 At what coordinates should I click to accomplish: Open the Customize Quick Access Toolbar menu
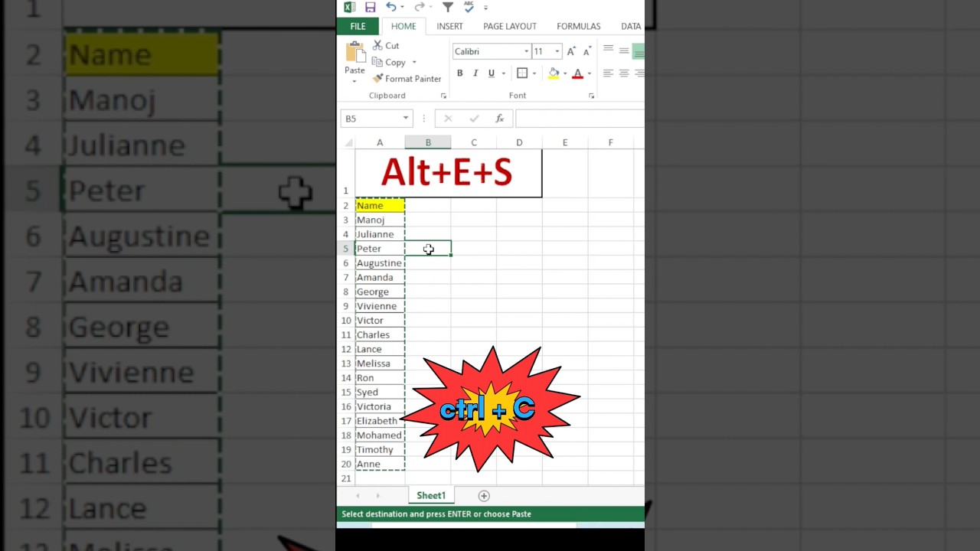[x=485, y=8]
